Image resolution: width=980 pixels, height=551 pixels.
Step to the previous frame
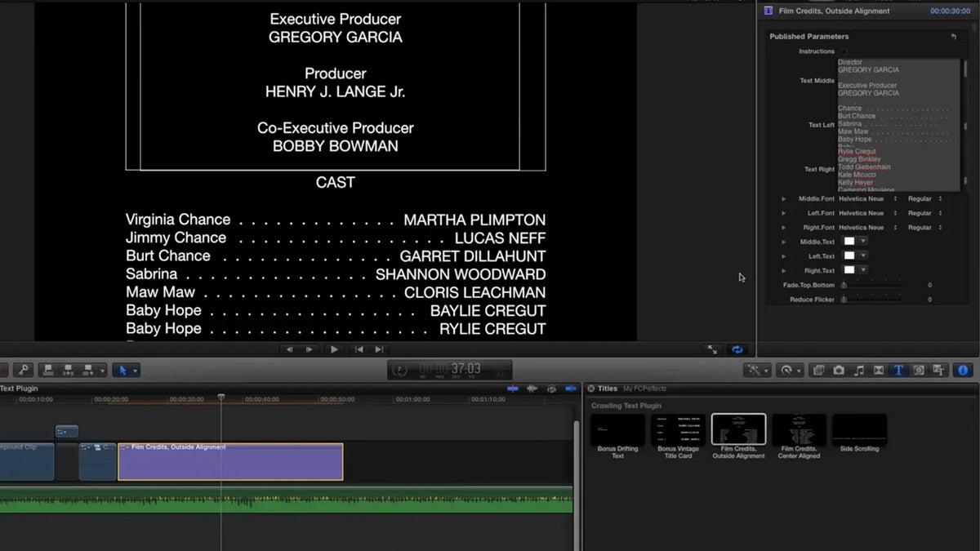coord(288,349)
